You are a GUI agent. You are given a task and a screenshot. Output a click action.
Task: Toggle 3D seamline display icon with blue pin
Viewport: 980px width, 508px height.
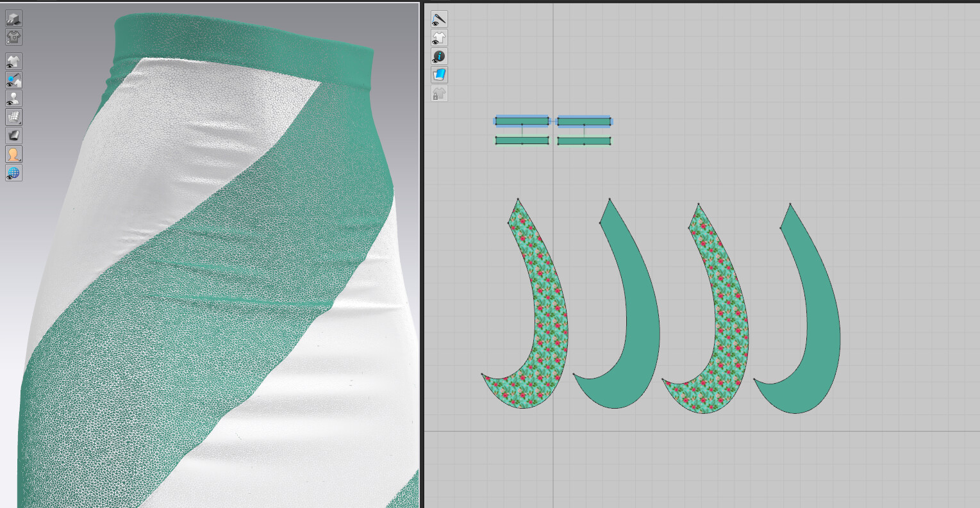tap(13, 80)
